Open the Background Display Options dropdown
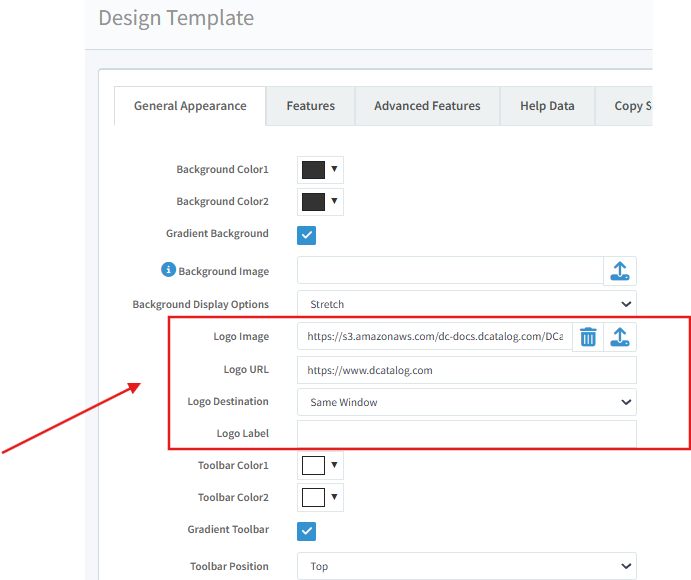Image resolution: width=691 pixels, height=580 pixels. pyautogui.click(x=466, y=304)
